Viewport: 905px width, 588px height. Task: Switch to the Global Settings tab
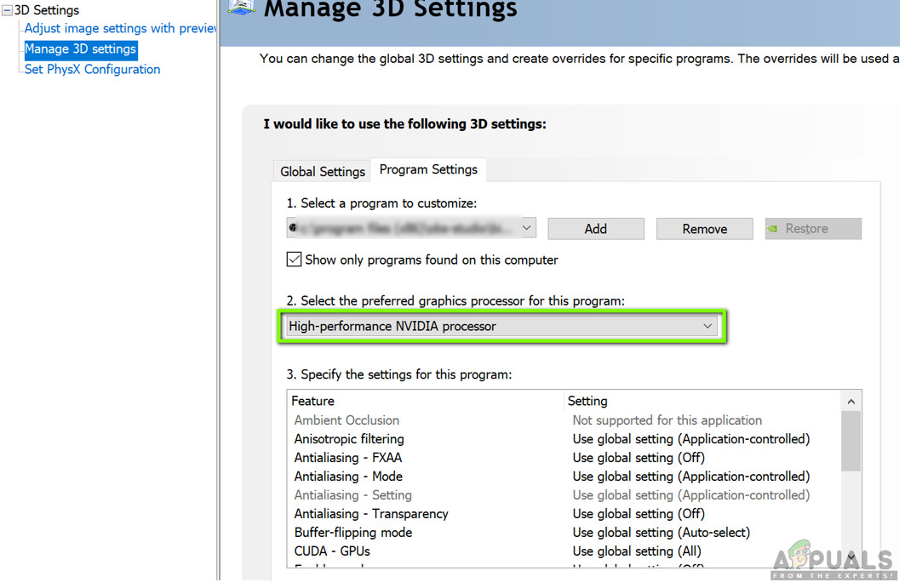(321, 170)
